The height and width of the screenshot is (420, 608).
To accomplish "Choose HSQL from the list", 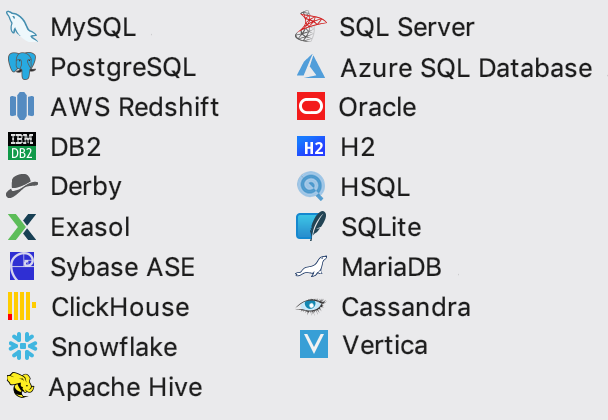I will pyautogui.click(x=353, y=186).
